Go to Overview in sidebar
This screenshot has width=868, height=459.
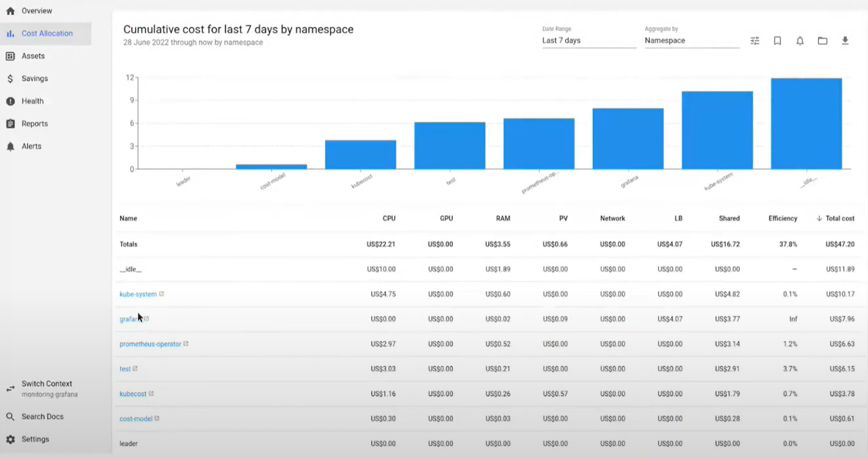37,11
